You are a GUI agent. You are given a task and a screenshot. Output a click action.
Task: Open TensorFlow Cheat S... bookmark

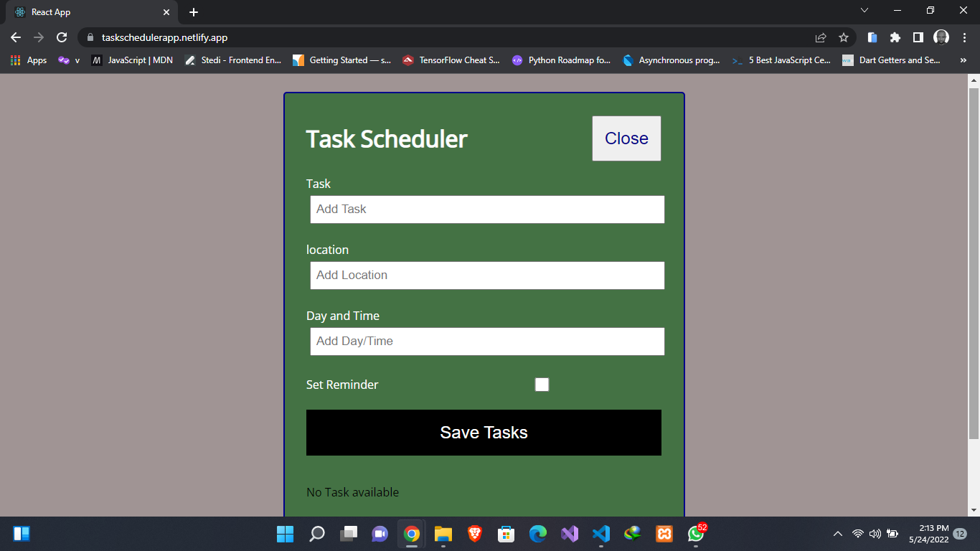[451, 60]
